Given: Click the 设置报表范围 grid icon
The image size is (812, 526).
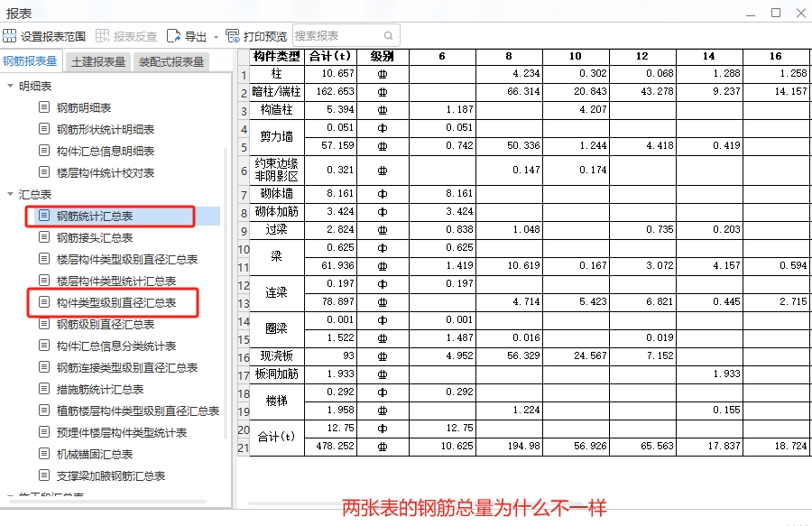Looking at the screenshot, I should coord(9,36).
